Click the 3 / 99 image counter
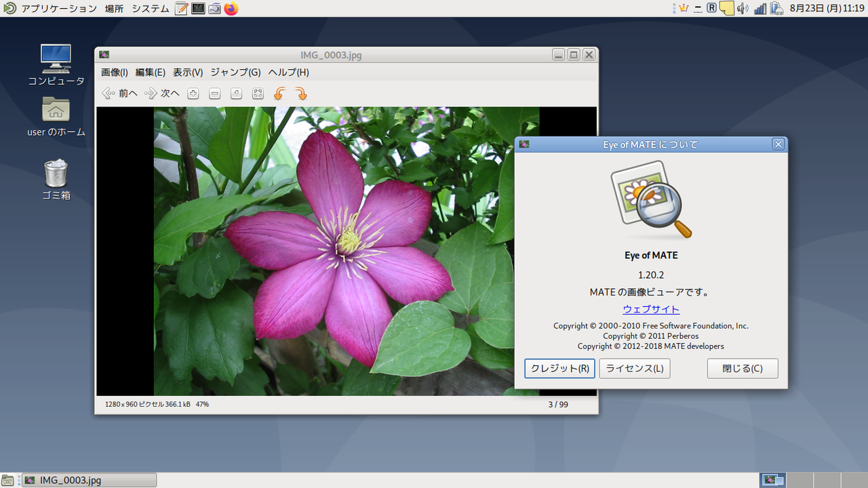The height and width of the screenshot is (488, 868). coord(558,405)
